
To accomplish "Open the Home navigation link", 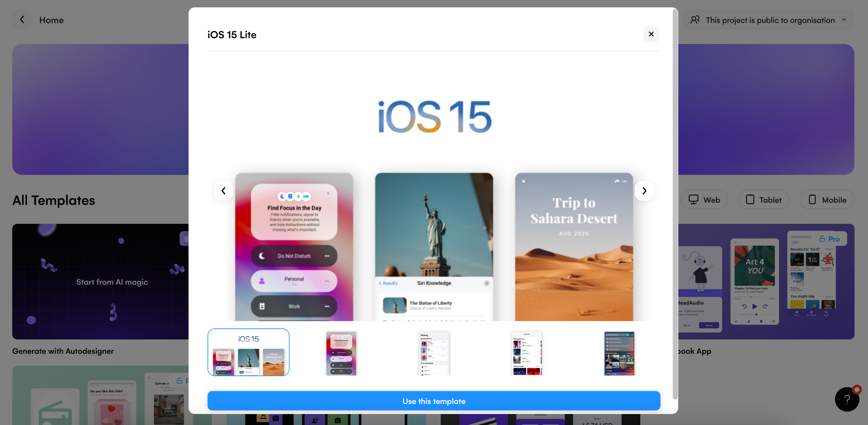I will pyautogui.click(x=51, y=20).
